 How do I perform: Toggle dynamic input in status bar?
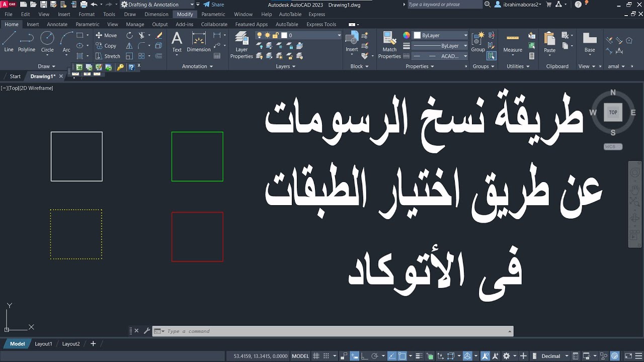[x=354, y=356]
